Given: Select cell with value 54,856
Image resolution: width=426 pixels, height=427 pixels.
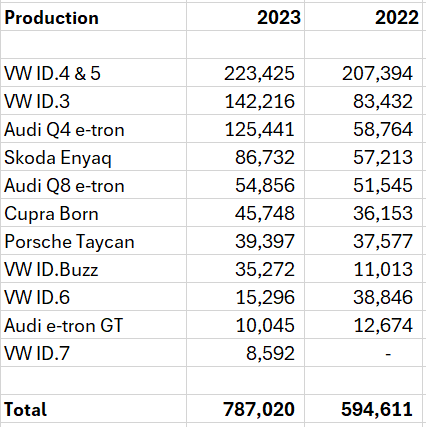Looking at the screenshot, I should [x=245, y=185].
